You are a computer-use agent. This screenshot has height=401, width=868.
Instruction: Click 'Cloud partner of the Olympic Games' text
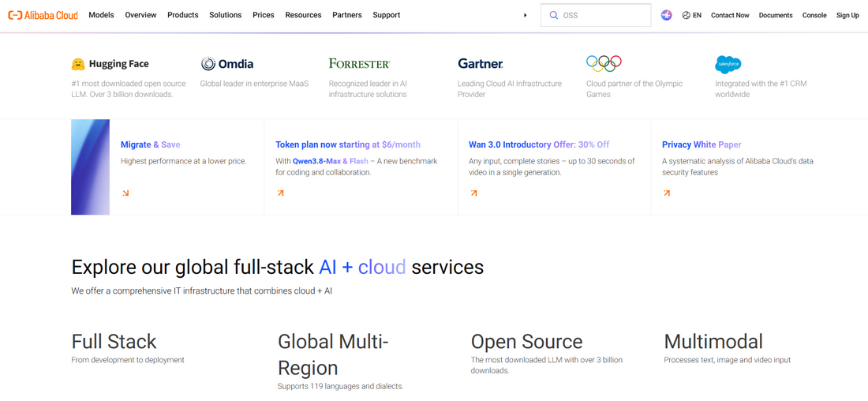[x=634, y=88]
